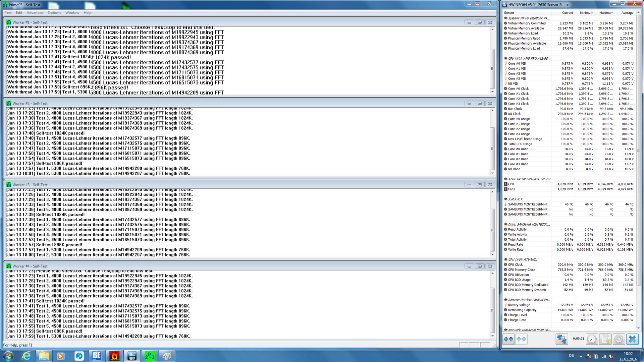
Task: Open the Options menu
Action: coord(54,13)
